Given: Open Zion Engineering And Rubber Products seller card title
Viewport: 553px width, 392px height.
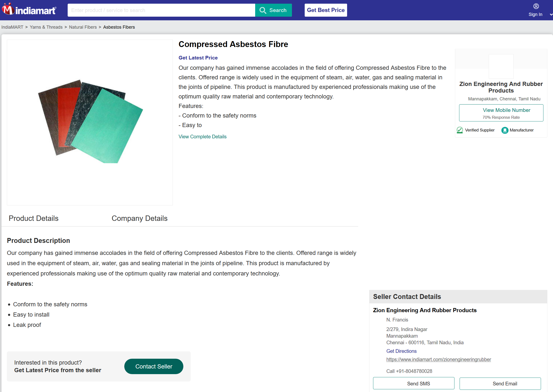Looking at the screenshot, I should [x=501, y=87].
